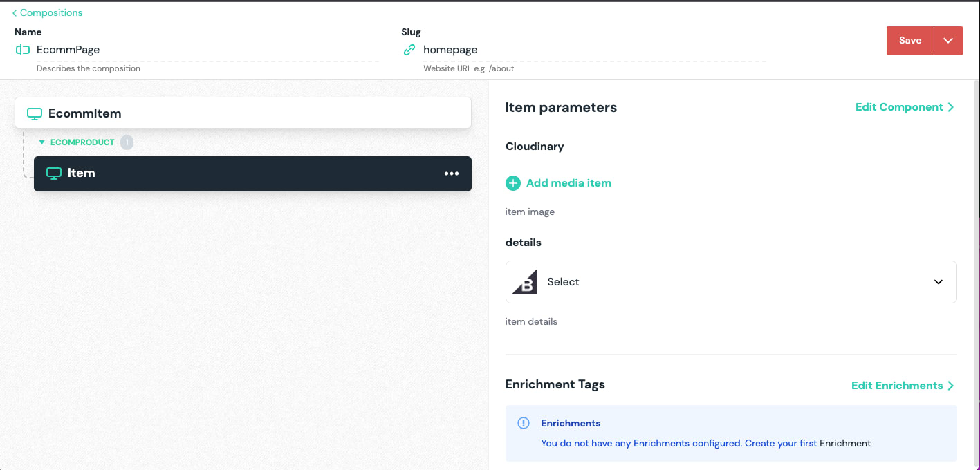The width and height of the screenshot is (980, 470).
Task: Open the details Select dropdown
Action: [x=731, y=282]
